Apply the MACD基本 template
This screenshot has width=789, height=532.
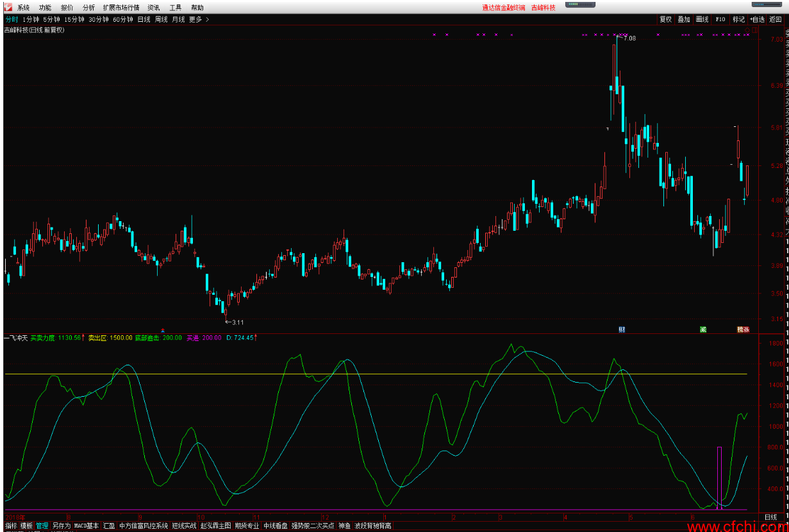(87, 526)
